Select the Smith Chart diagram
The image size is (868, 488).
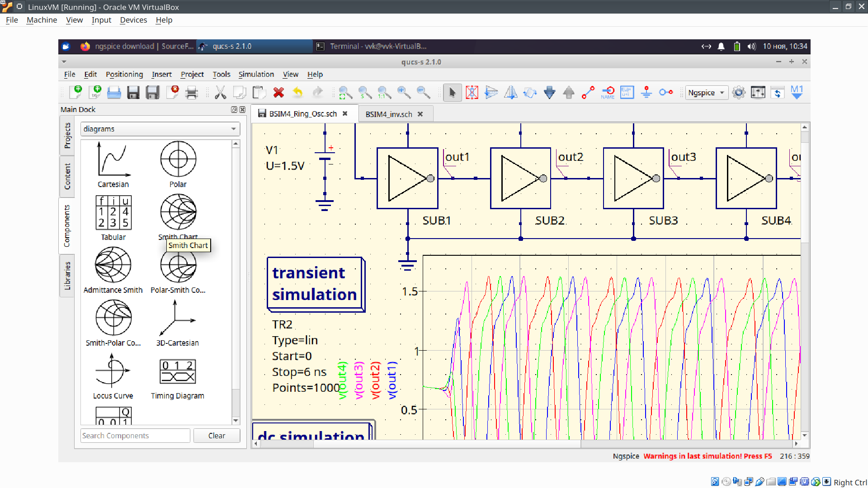click(178, 211)
